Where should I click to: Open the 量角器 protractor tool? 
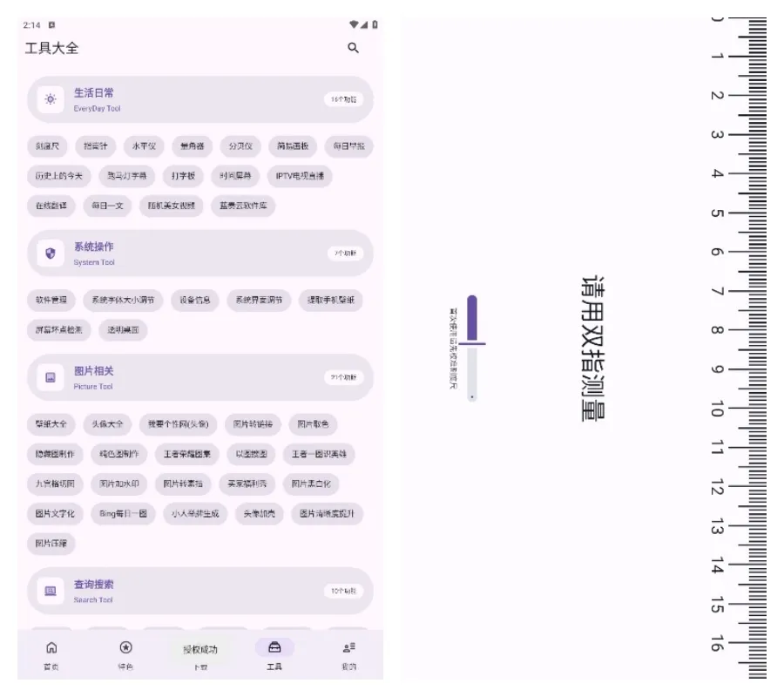coord(193,146)
